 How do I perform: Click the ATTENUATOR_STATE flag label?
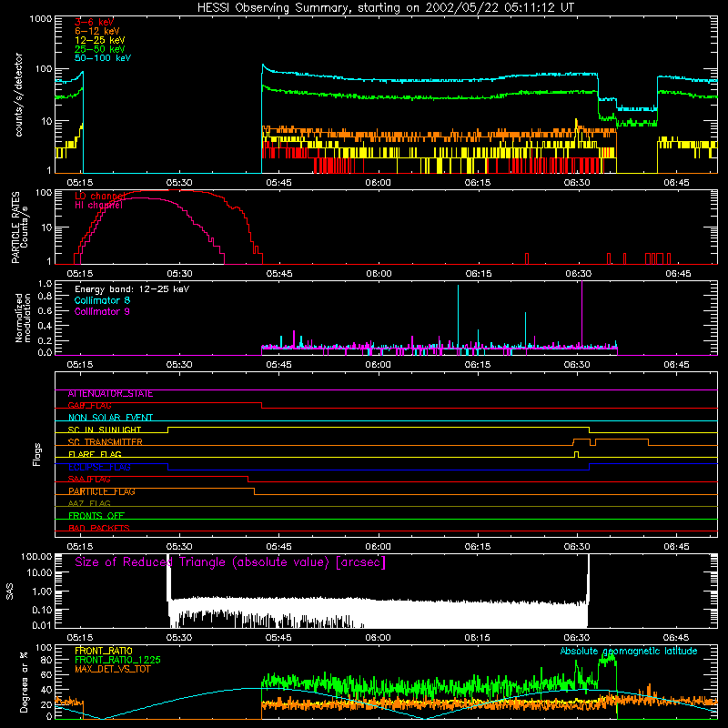click(110, 394)
